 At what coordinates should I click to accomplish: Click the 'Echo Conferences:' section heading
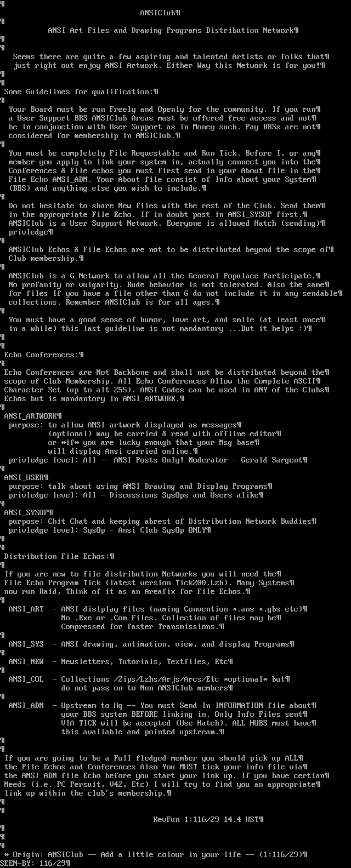click(42, 355)
